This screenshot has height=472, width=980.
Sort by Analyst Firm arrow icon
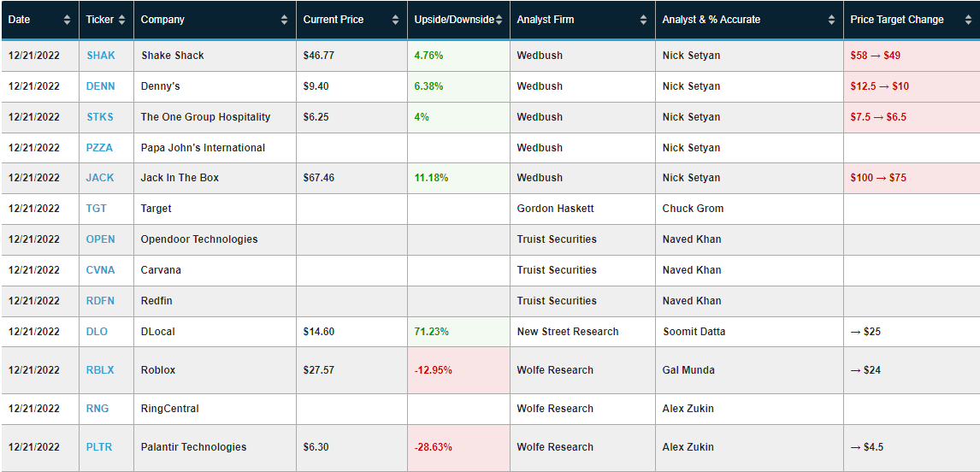point(643,20)
